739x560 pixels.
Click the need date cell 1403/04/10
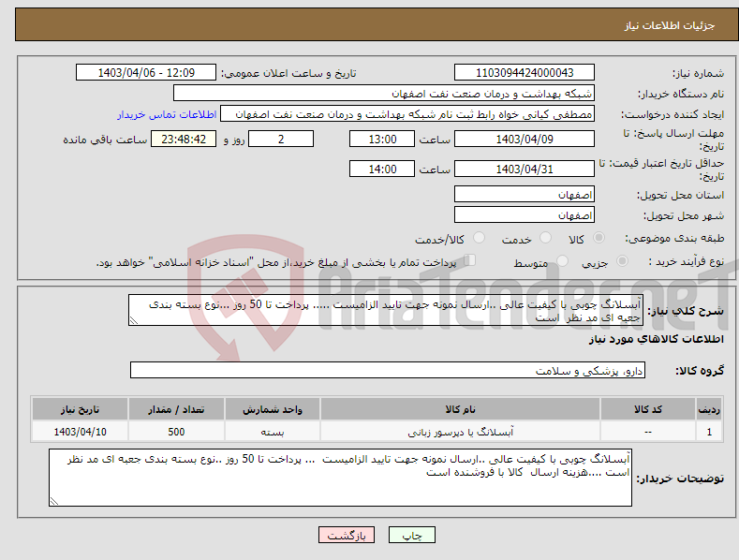coord(81,432)
